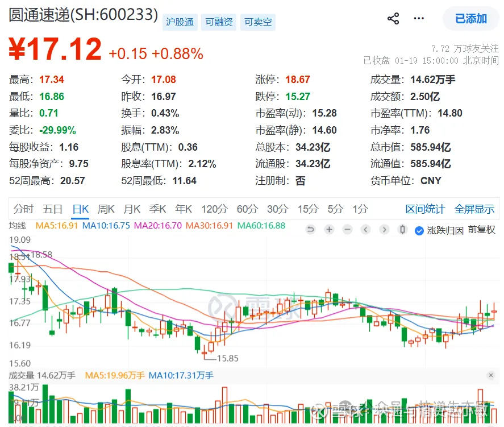Screen dimensions: 504x427
Task: Click the MA10:16.75 moving average label
Action: (x=106, y=225)
